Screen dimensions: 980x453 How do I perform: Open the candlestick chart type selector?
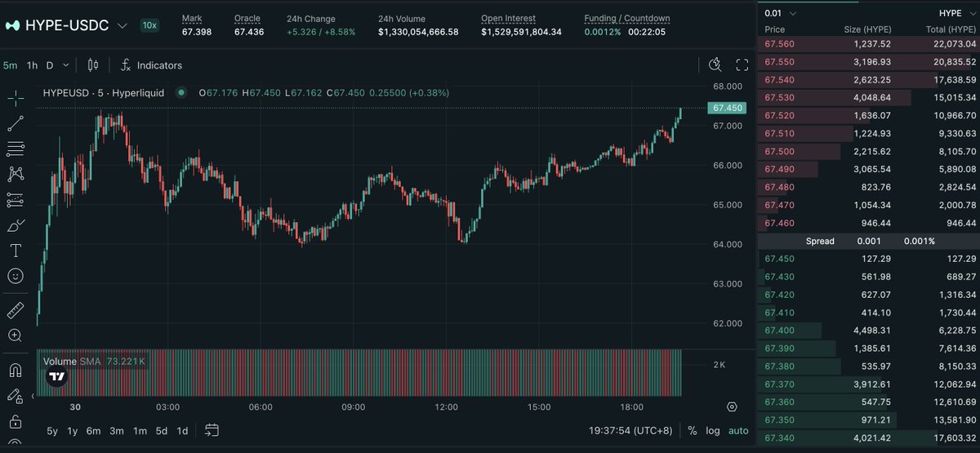click(92, 65)
